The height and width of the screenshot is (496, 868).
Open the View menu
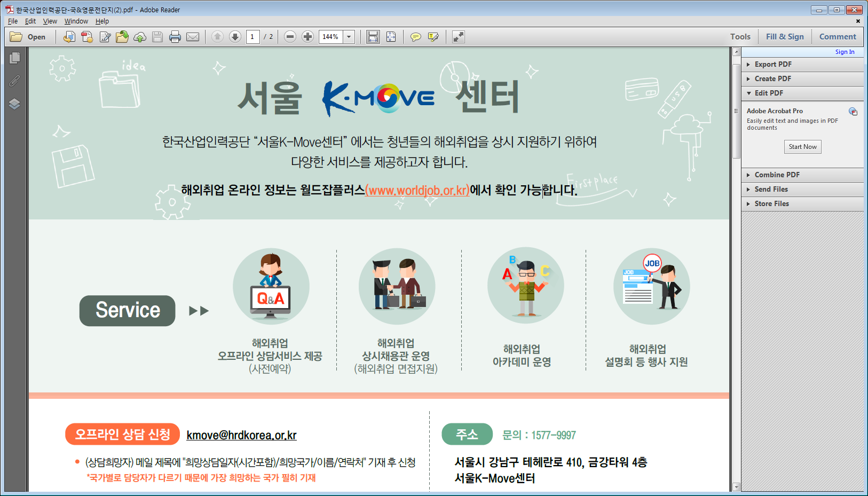50,21
